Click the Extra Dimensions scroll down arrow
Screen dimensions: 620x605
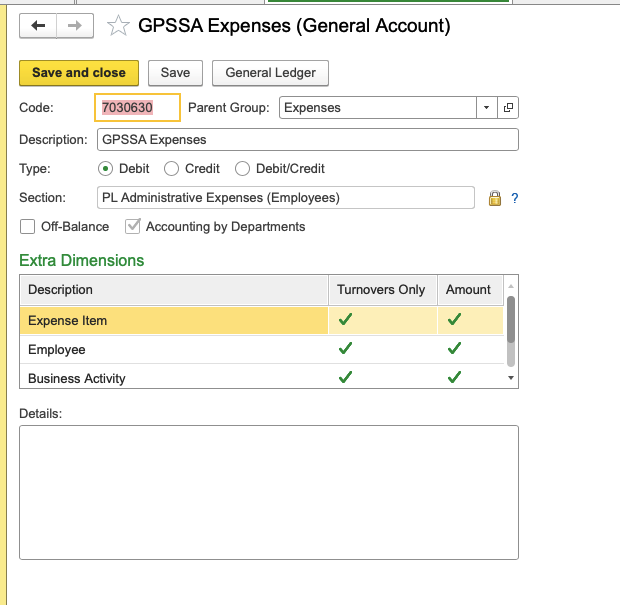(511, 378)
